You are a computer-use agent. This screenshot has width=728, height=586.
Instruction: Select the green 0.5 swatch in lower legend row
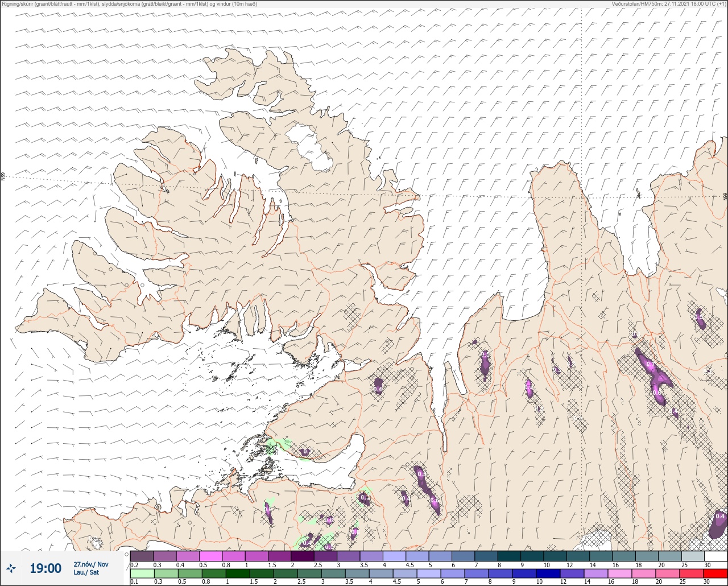click(189, 572)
